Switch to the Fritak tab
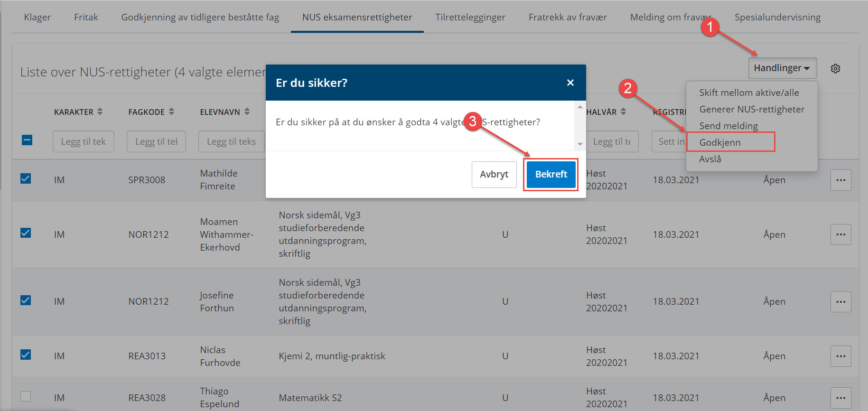Image resolution: width=868 pixels, height=411 pixels. 86,18
